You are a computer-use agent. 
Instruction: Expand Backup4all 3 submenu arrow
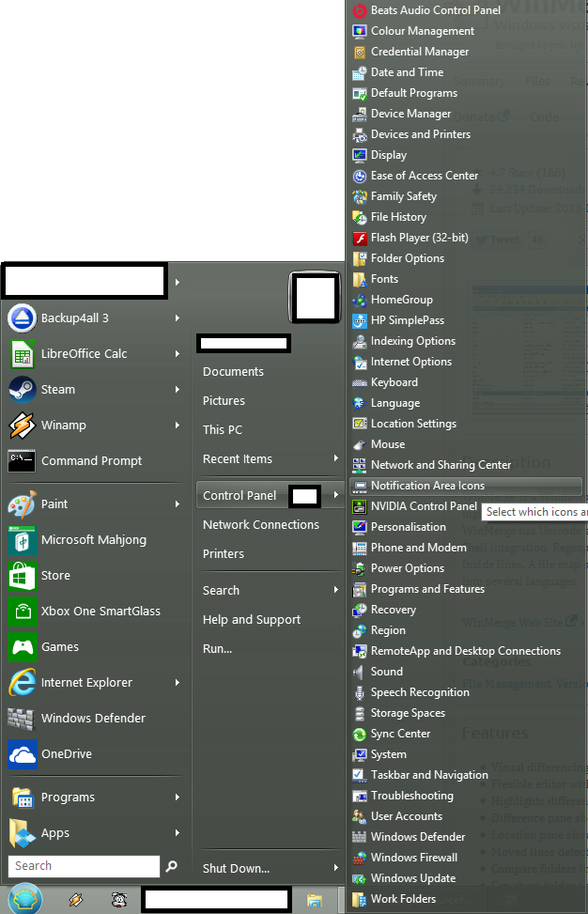[178, 318]
